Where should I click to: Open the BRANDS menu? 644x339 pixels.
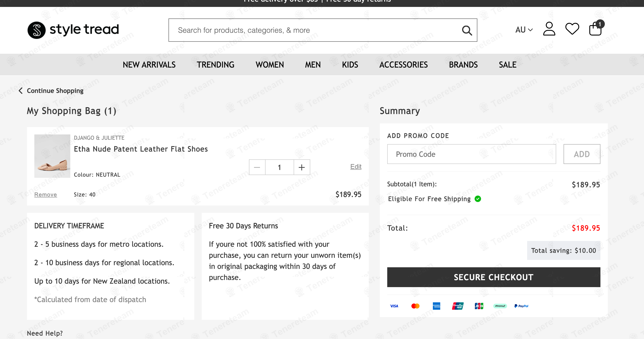coord(463,65)
